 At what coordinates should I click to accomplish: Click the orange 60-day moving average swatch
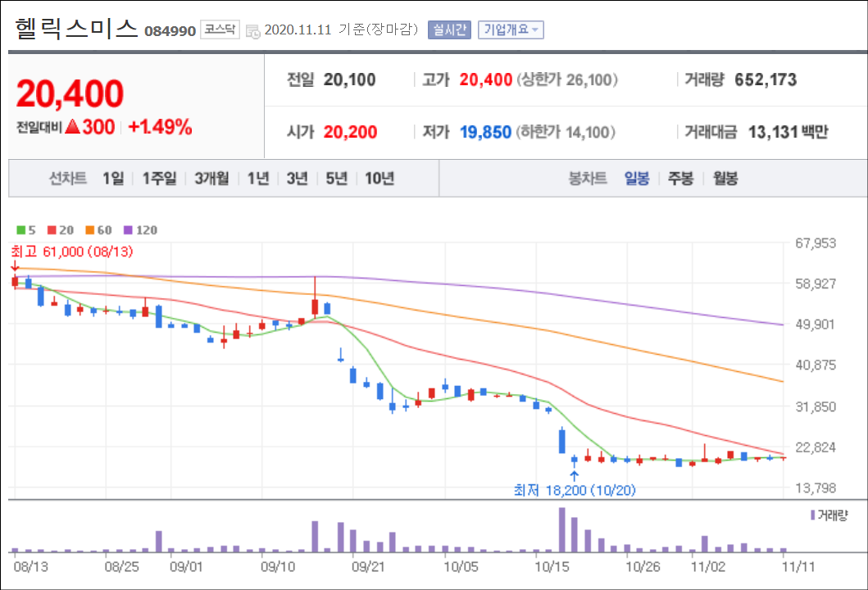coord(89,230)
